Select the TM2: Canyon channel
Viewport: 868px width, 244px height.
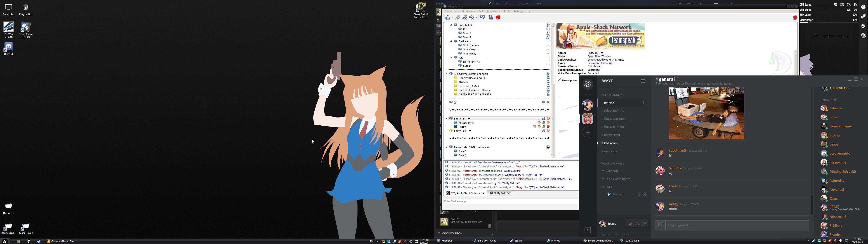470,49
